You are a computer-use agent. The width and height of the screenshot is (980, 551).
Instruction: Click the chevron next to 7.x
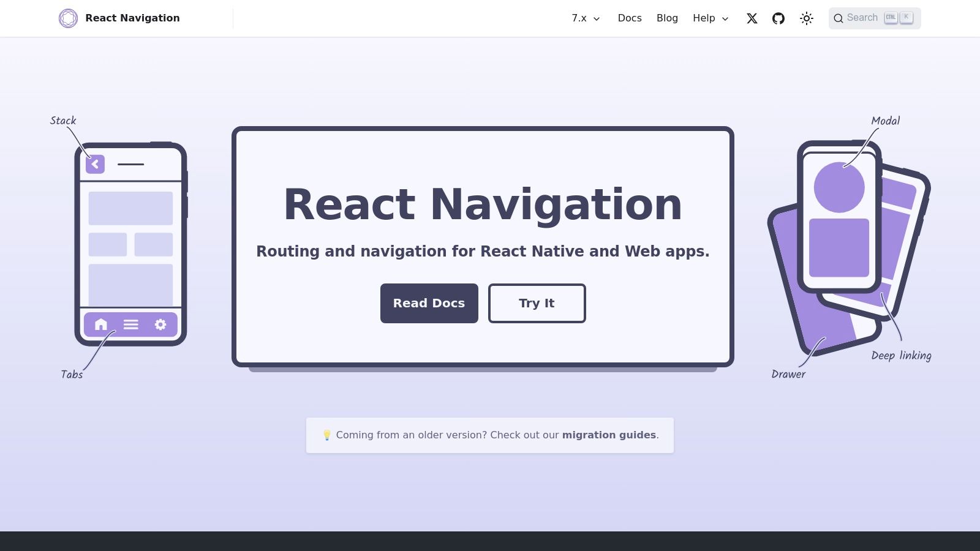coord(597,19)
